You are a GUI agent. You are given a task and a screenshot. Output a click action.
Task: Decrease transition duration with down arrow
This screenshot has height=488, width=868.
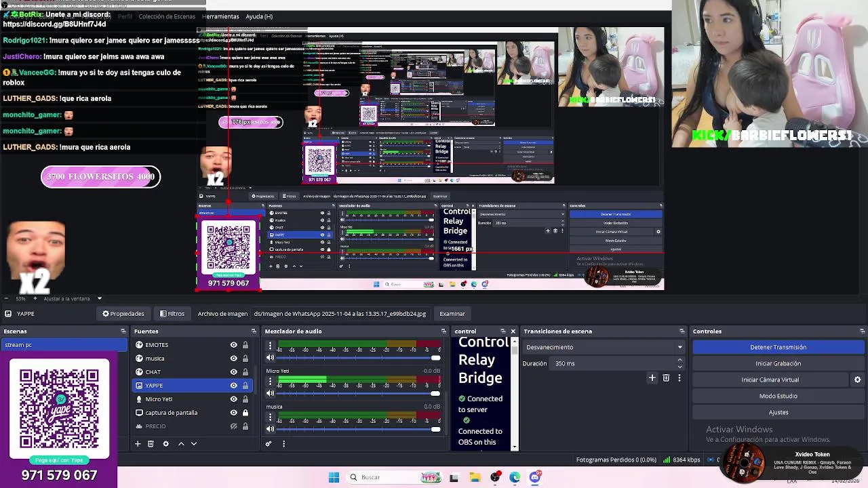point(680,366)
